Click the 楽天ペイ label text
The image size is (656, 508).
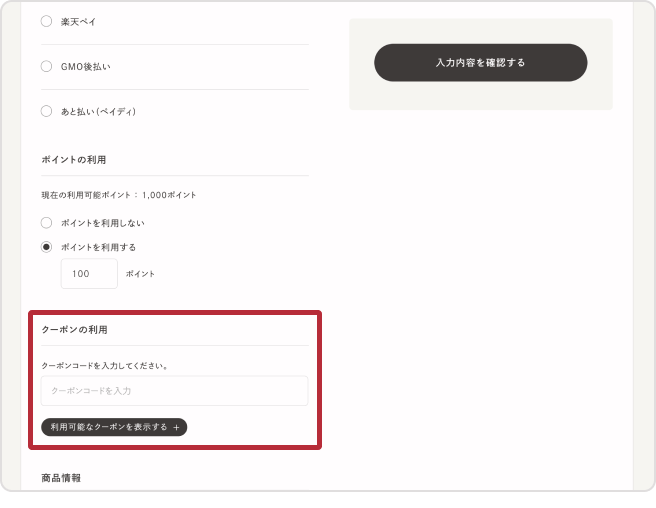79,21
